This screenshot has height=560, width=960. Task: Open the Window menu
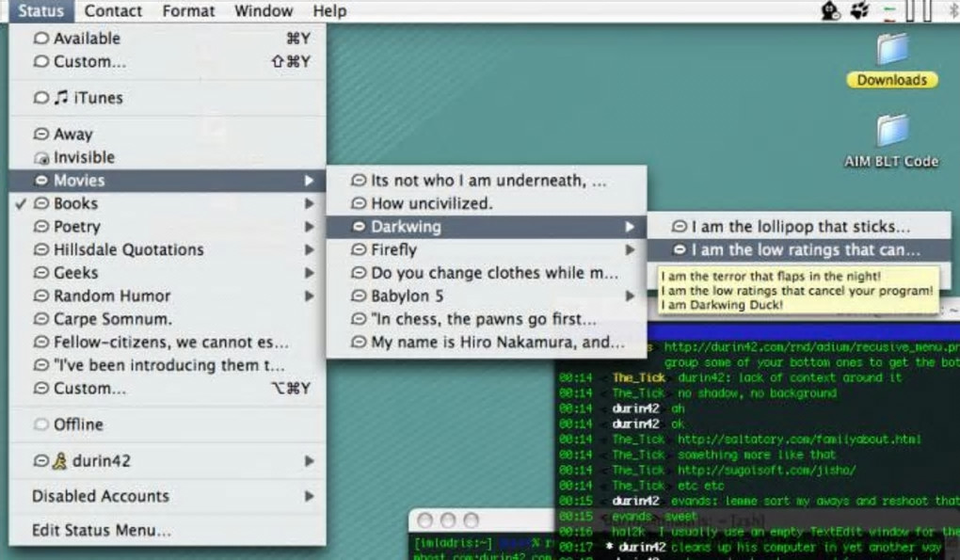(x=264, y=11)
